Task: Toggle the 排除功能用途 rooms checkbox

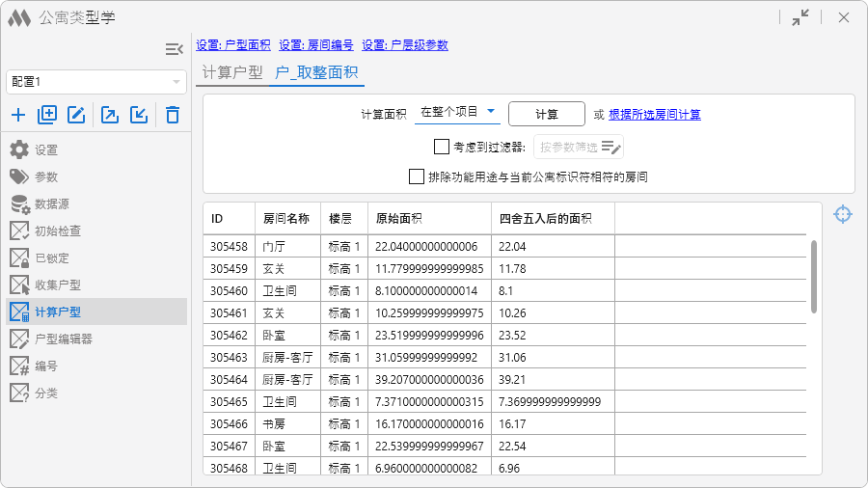Action: click(x=417, y=176)
